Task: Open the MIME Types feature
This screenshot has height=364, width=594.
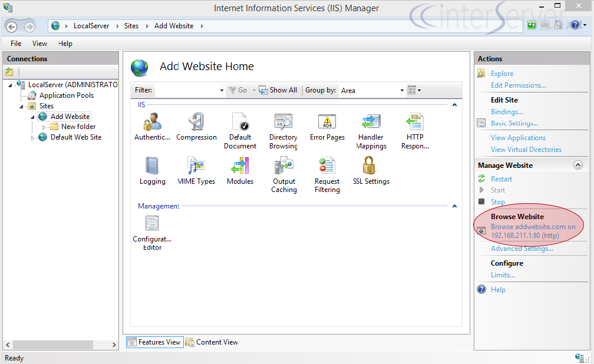Action: (x=196, y=170)
